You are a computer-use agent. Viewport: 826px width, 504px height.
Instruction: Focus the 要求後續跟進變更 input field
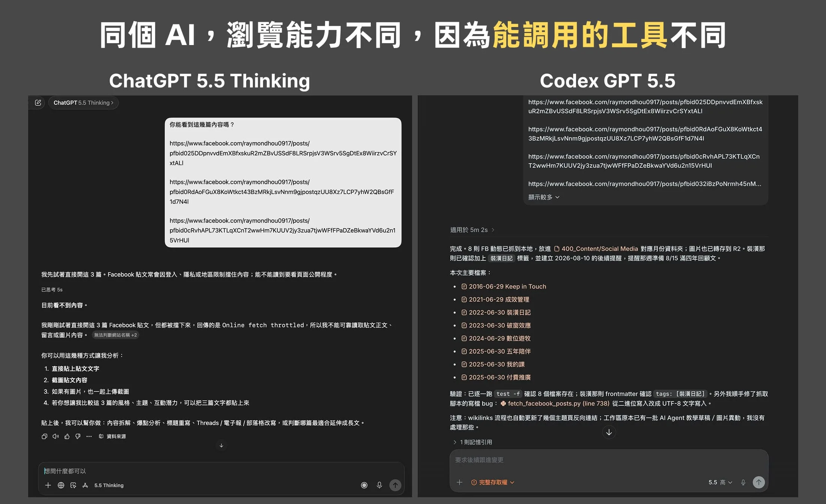tap(609, 460)
